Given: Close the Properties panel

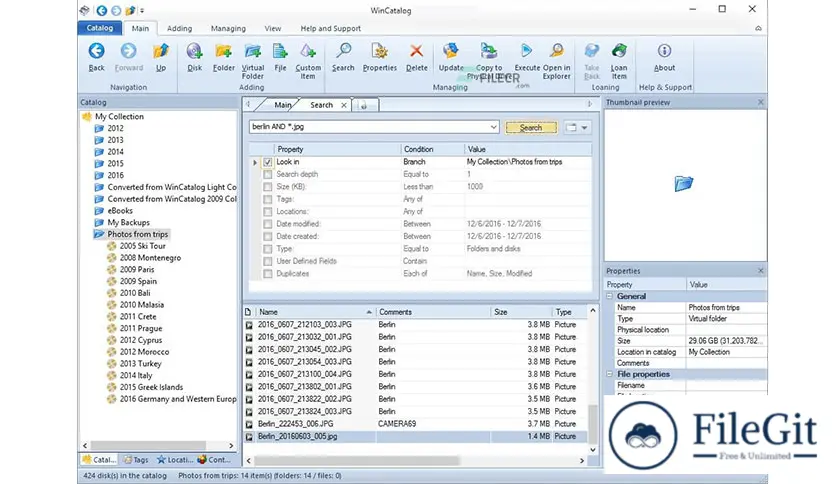Looking at the screenshot, I should (761, 271).
